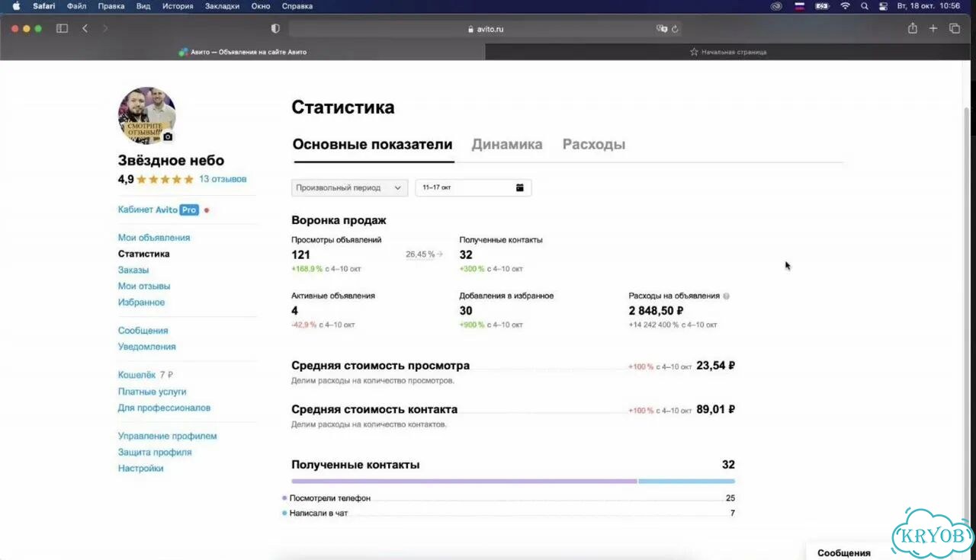976x560 pixels.
Task: Open calendar icon in date field
Action: (x=520, y=187)
